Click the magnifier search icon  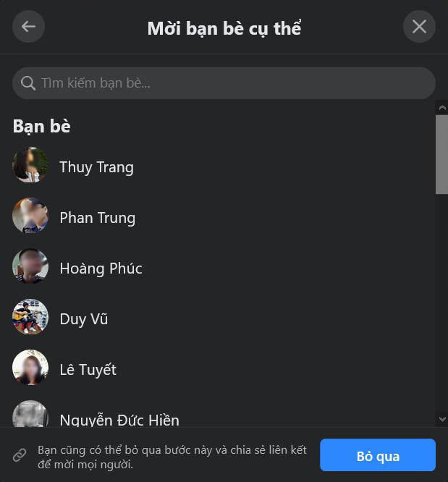point(28,83)
